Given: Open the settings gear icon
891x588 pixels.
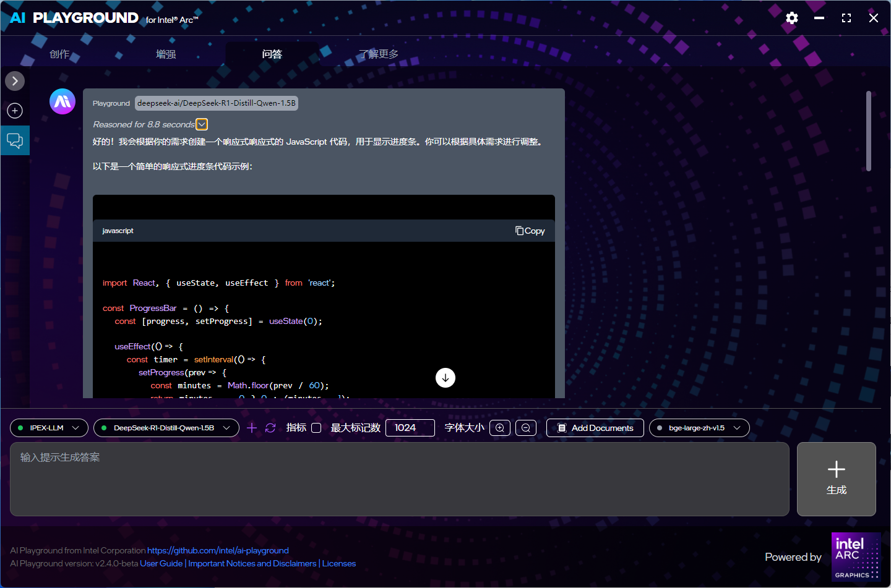Looking at the screenshot, I should (791, 18).
